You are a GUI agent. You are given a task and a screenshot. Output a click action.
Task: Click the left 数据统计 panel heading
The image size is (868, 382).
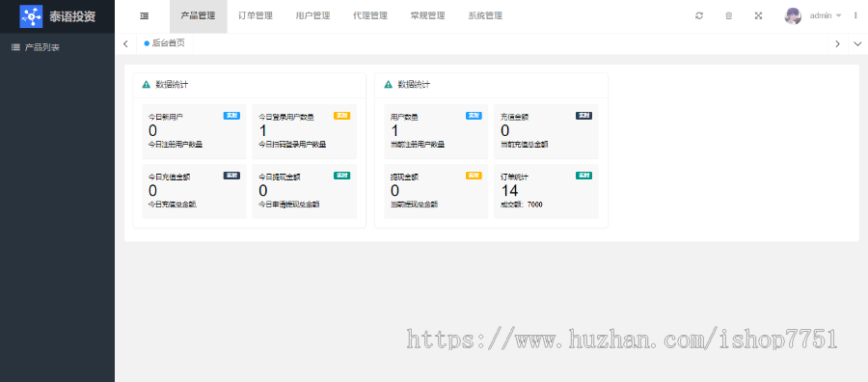(x=172, y=85)
